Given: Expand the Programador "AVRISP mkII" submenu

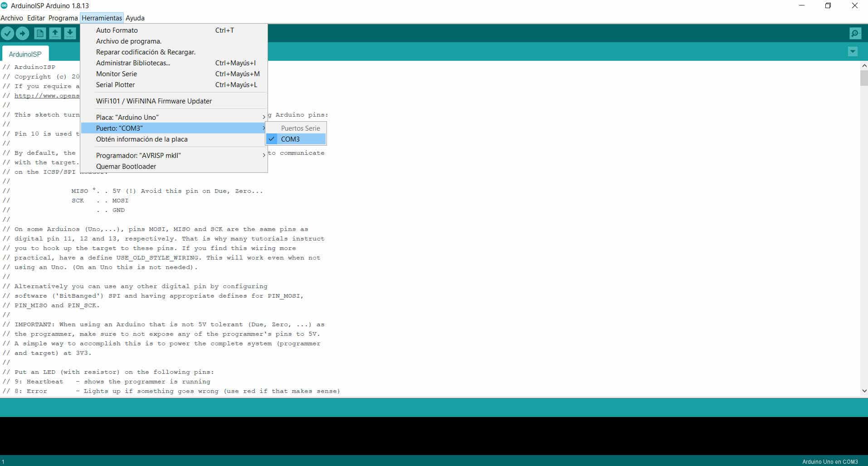Looking at the screenshot, I should point(174,155).
